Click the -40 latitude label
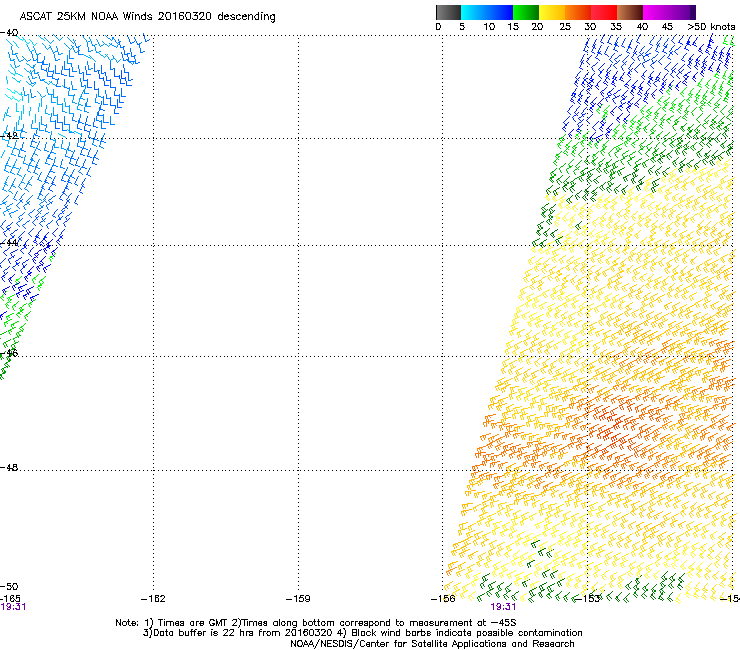 coord(9,33)
